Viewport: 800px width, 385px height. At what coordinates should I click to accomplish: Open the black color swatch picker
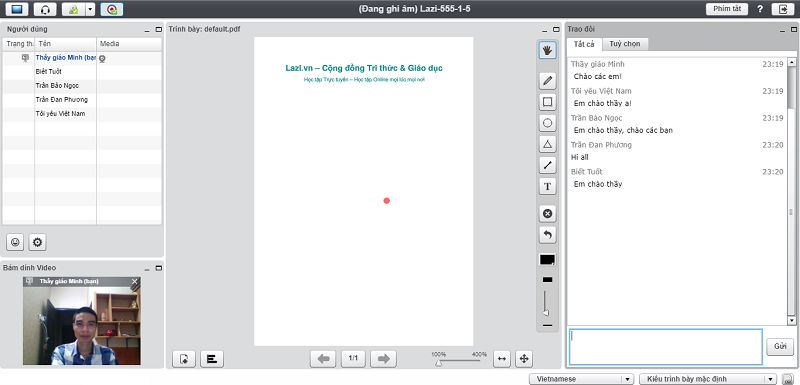click(x=547, y=260)
